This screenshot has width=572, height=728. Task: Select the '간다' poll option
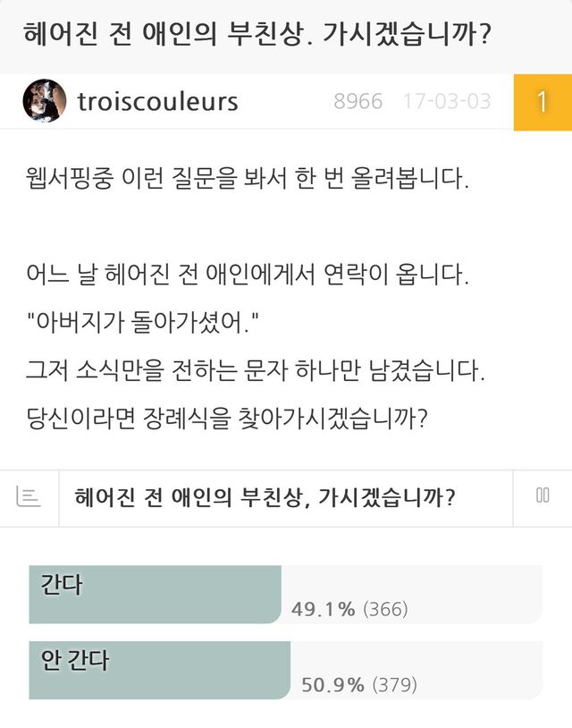click(155, 594)
